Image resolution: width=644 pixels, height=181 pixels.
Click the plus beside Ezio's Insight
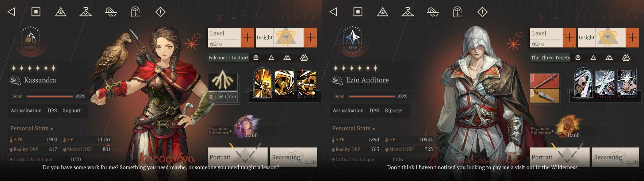tap(632, 37)
